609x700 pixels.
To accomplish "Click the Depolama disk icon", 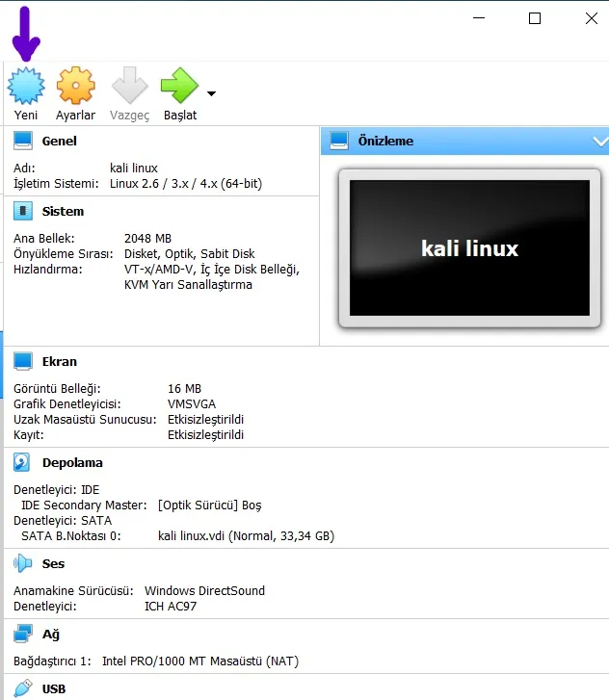I will coord(22,462).
